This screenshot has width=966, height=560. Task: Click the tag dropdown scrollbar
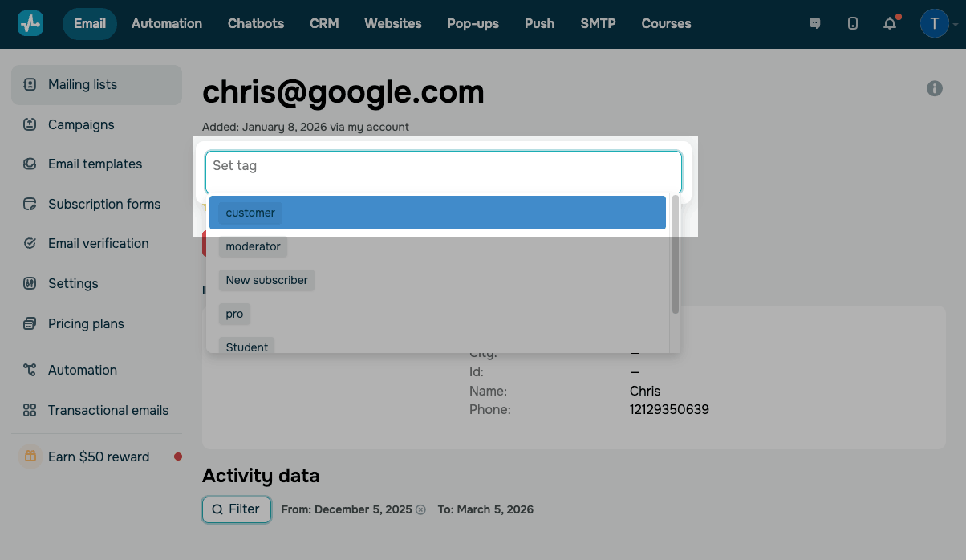(676, 257)
